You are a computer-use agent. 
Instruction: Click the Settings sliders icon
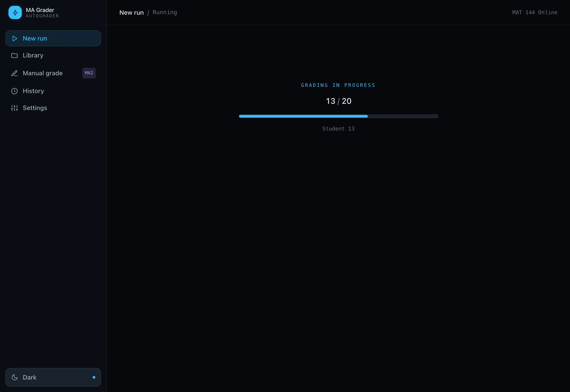[x=14, y=108]
